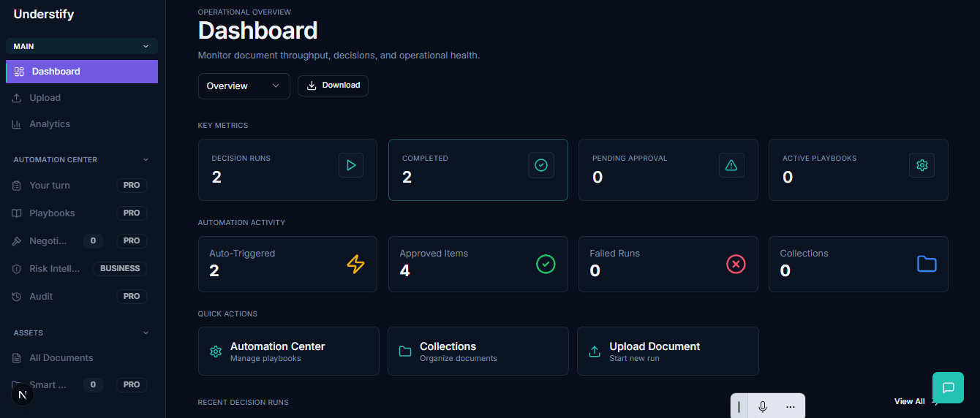Click the Upload arrow icon in sidebar
Viewport: 980px width, 418px height.
coord(17,98)
